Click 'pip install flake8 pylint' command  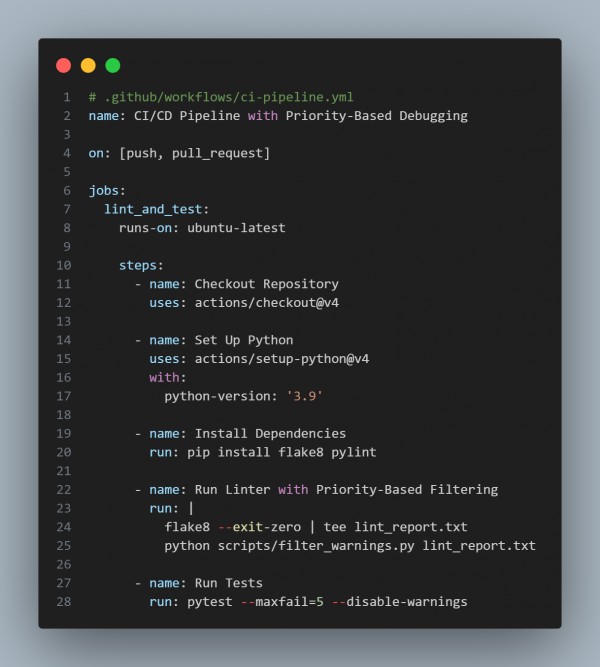pos(282,452)
